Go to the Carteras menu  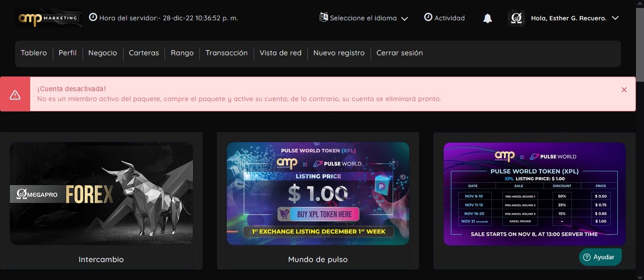click(x=144, y=53)
